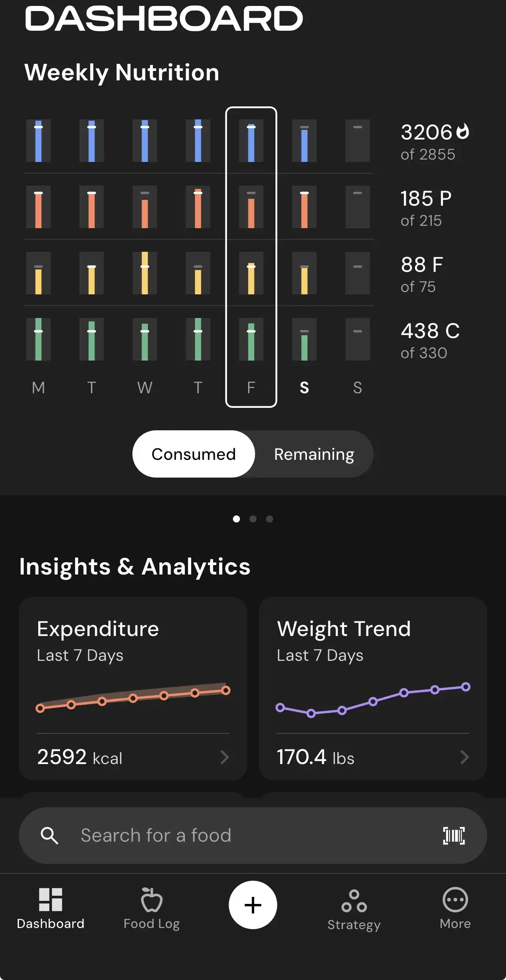Tap Wednesday's yellow fat bar
The height and width of the screenshot is (980, 506).
coord(145,273)
